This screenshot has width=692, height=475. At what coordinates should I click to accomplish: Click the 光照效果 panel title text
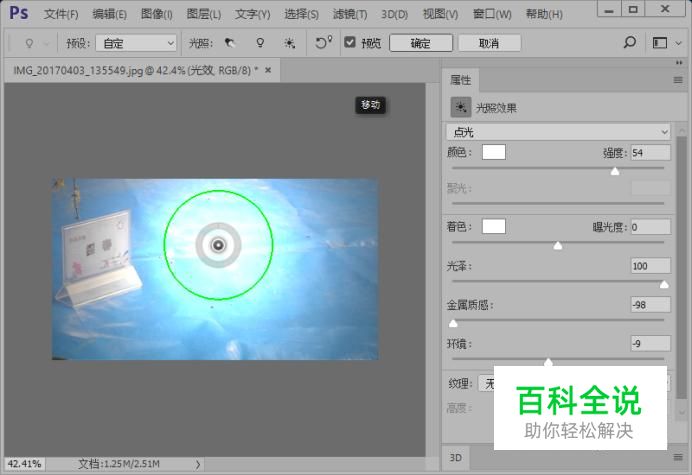pos(496,108)
